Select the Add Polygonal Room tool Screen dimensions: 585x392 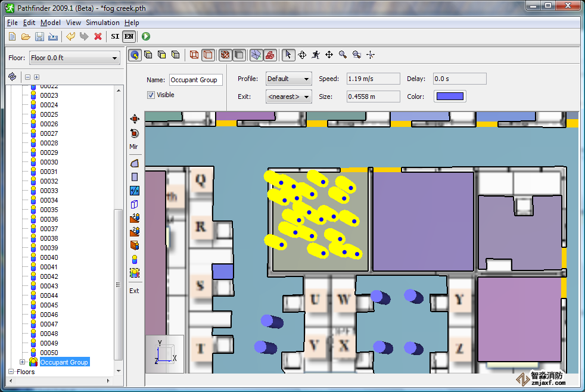pos(134,163)
